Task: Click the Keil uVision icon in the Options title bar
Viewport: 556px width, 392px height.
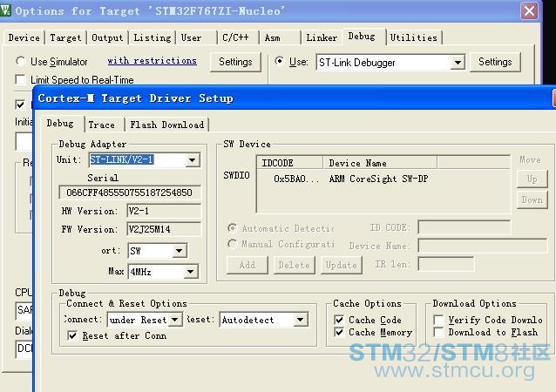Action: tap(5, 10)
